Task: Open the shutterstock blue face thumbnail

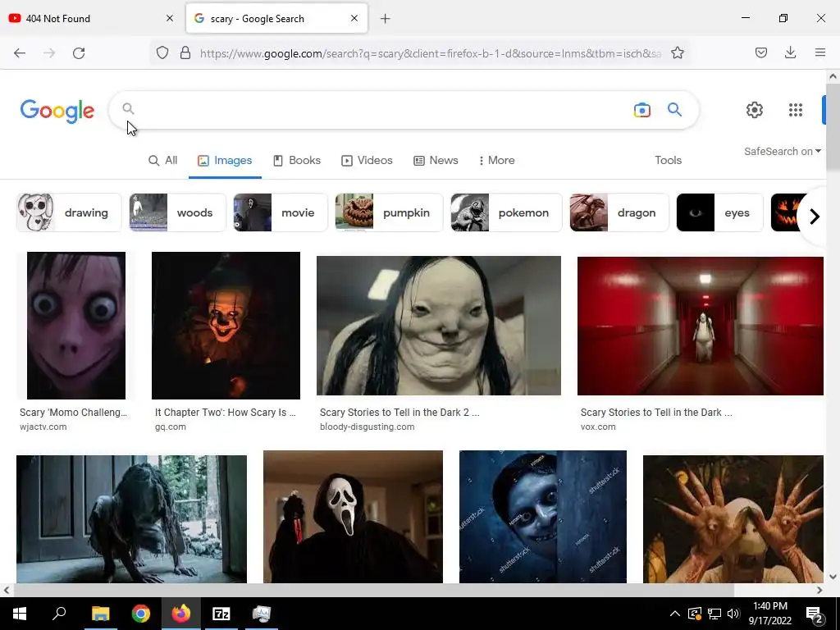Action: click(x=543, y=517)
